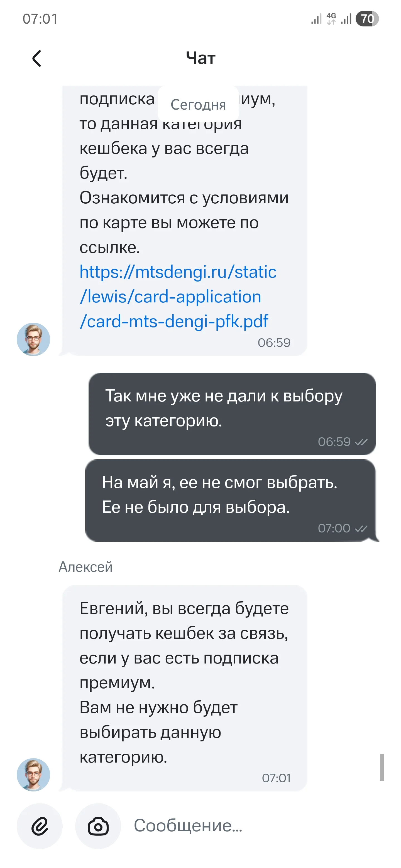Tap read checkmarks on the 06:59 sent message
This screenshot has width=401, height=868.
[361, 442]
